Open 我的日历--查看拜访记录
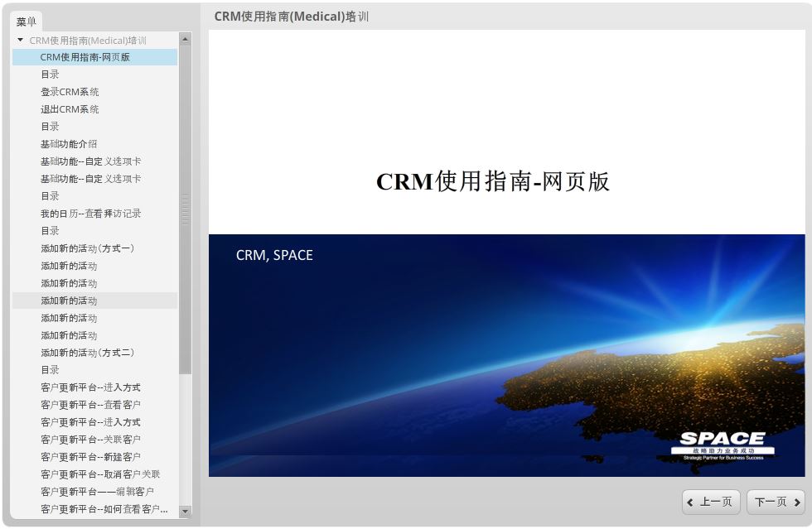 tap(91, 213)
